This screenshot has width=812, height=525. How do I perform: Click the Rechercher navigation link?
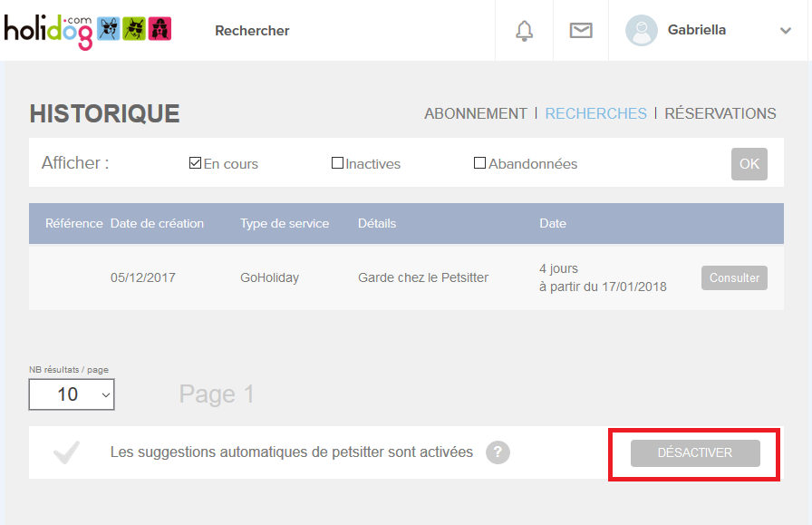click(x=252, y=31)
